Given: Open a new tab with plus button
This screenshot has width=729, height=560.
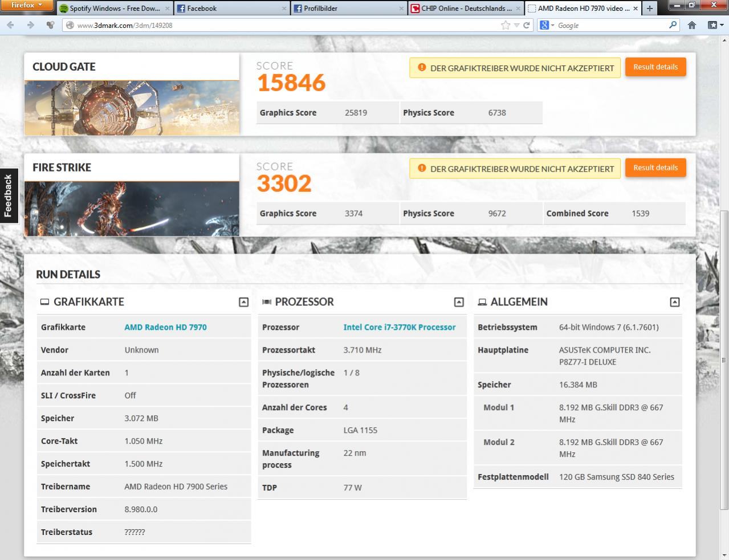Looking at the screenshot, I should tap(650, 8).
